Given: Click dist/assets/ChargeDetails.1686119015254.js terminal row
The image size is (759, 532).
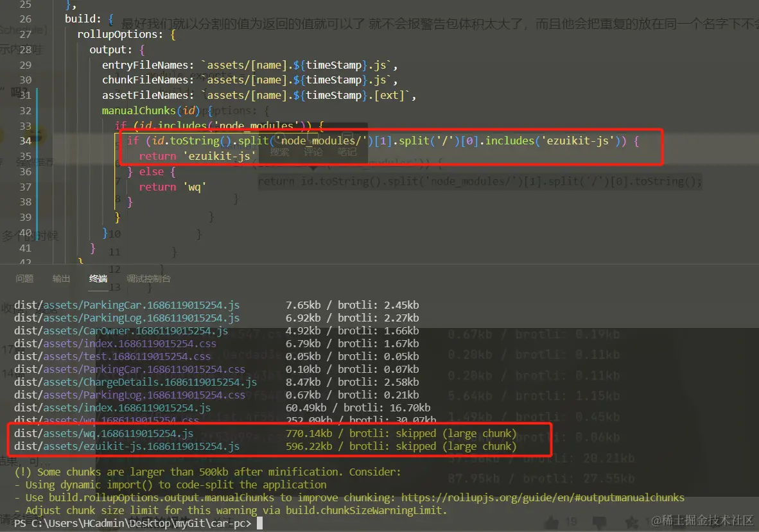Looking at the screenshot, I should tap(216, 382).
